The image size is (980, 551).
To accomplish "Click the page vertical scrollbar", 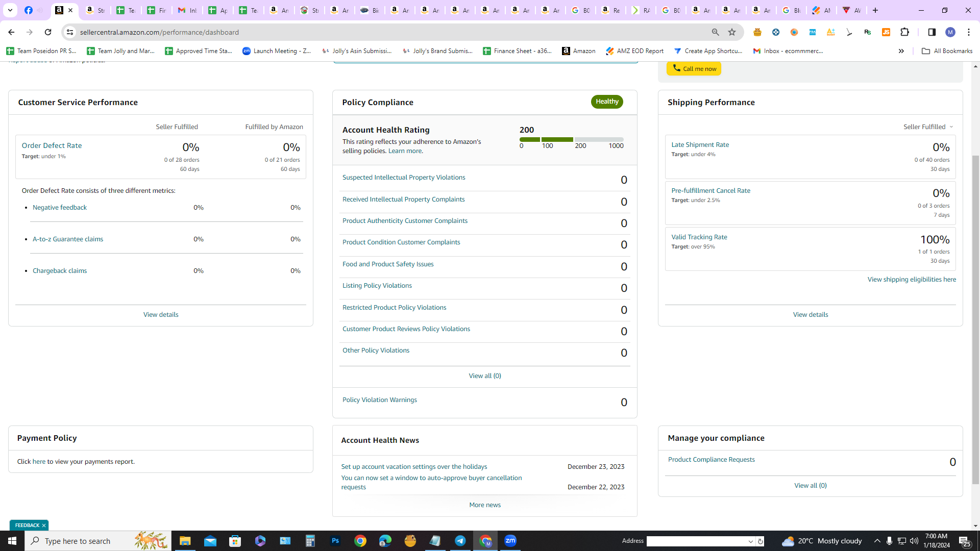I will [x=975, y=319].
